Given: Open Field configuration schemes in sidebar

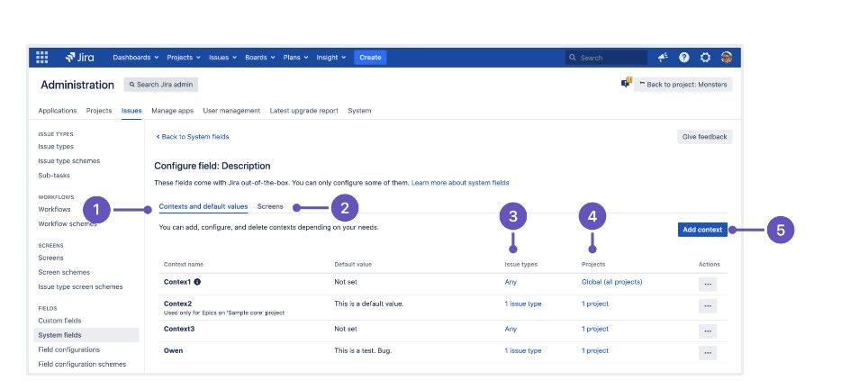Looking at the screenshot, I should click(x=83, y=364).
